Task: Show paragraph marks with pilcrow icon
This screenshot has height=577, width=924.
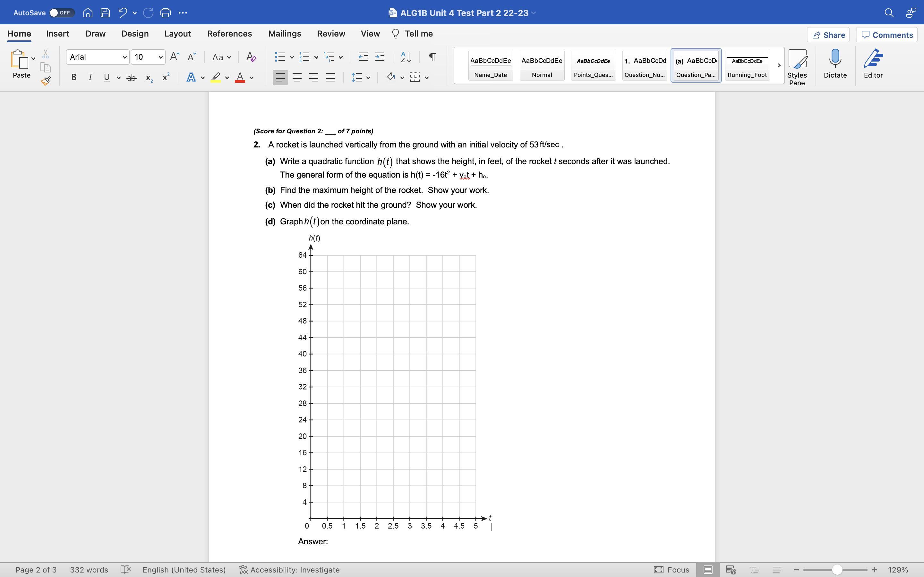Action: 432,57
